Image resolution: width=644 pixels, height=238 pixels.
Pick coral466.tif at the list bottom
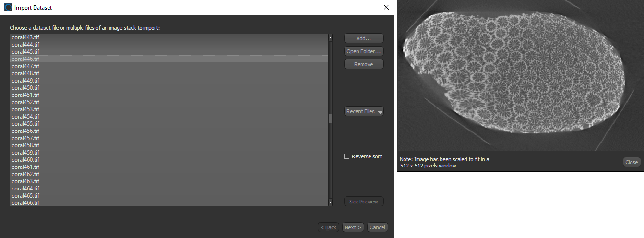coord(25,203)
